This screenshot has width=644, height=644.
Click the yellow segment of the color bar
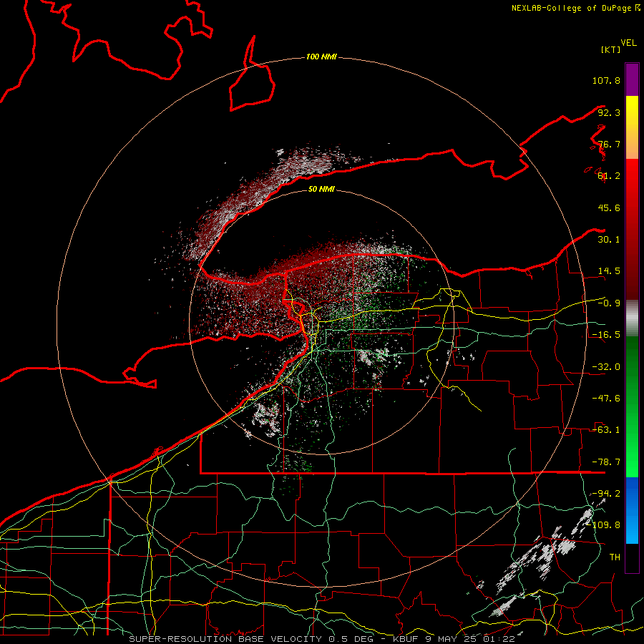632,127
